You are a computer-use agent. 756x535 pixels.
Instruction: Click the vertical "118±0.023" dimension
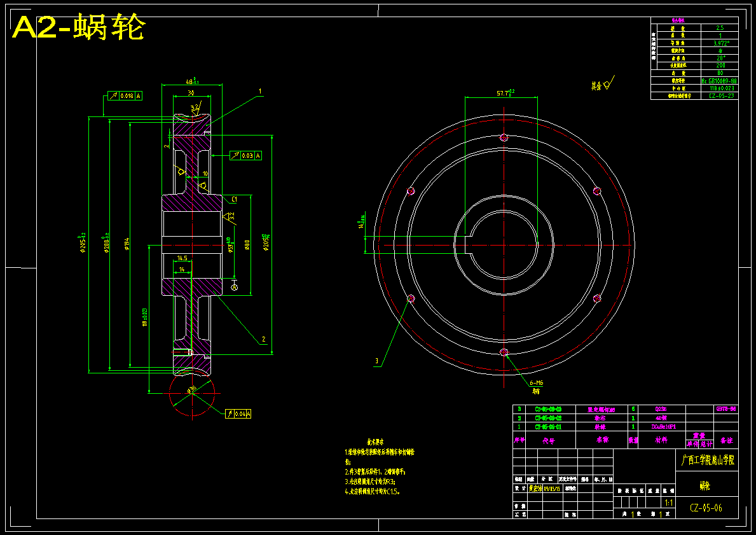tap(144, 317)
